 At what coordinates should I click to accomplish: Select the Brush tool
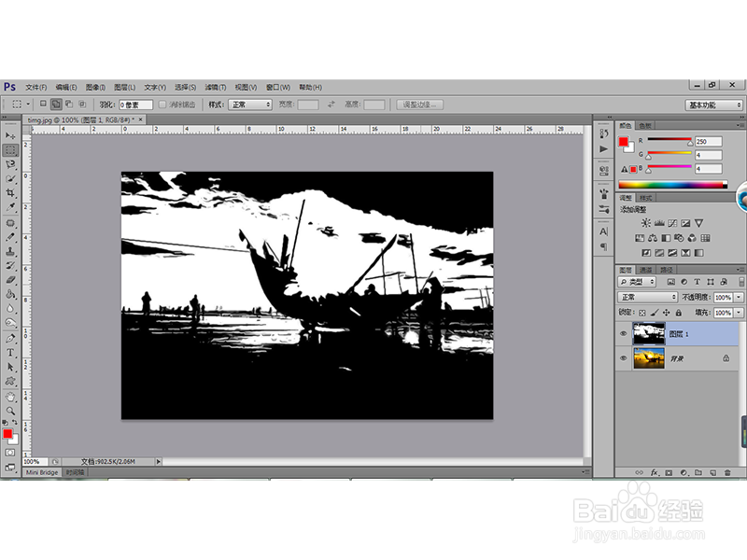pyautogui.click(x=10, y=237)
